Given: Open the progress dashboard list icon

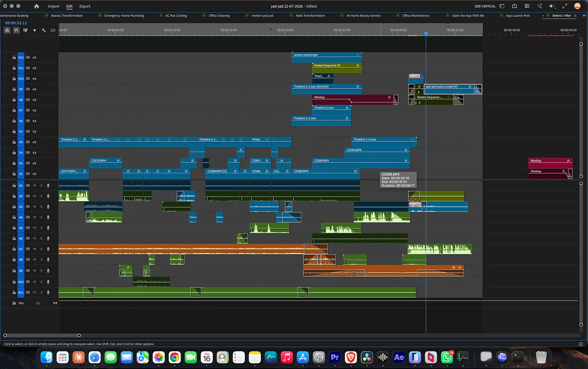Looking at the screenshot, I should tap(527, 6).
